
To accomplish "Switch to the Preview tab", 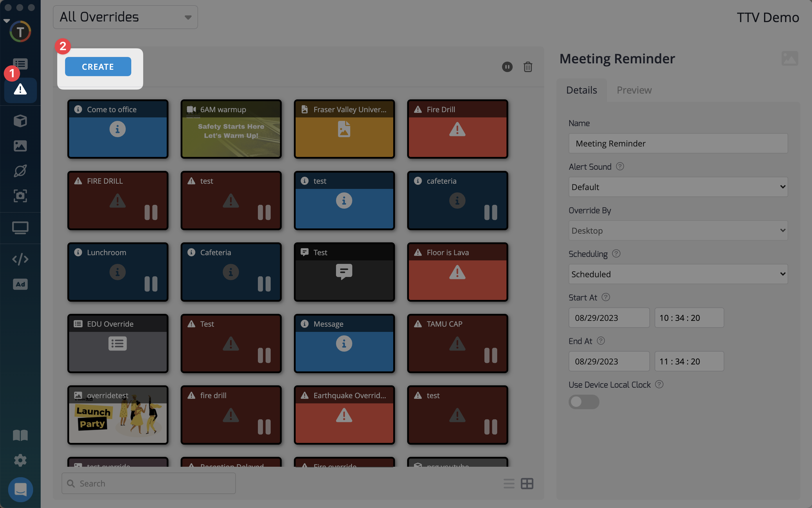I will [x=634, y=90].
